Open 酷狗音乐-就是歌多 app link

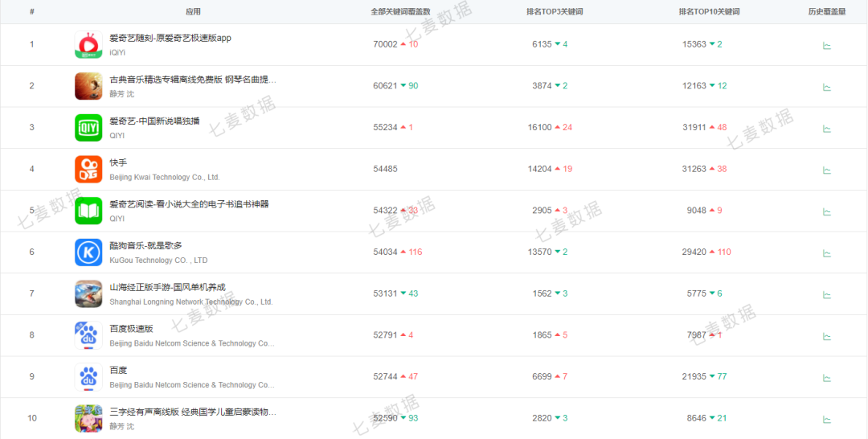pos(145,246)
